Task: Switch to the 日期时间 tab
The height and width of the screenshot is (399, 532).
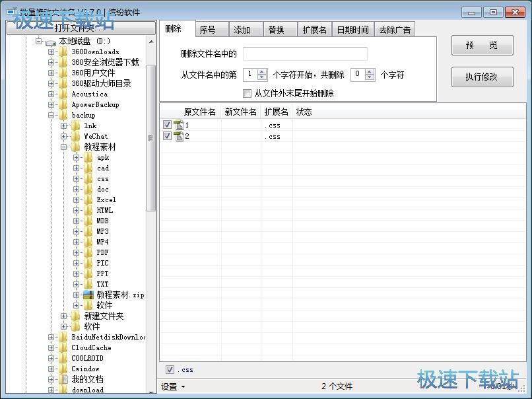Action: [x=353, y=30]
